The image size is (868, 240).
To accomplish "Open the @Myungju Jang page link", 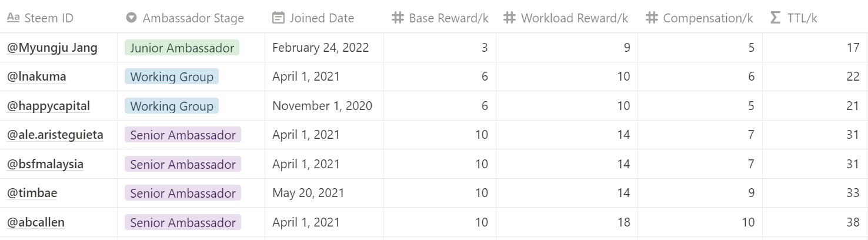I will [x=52, y=48].
